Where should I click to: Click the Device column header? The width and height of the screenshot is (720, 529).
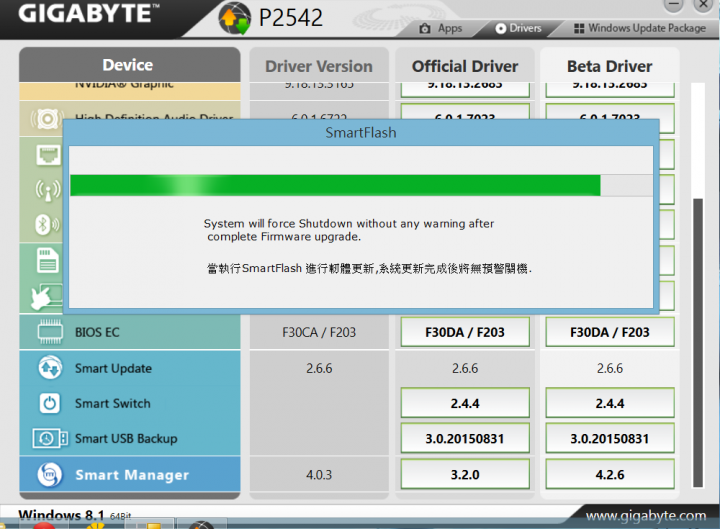129,65
